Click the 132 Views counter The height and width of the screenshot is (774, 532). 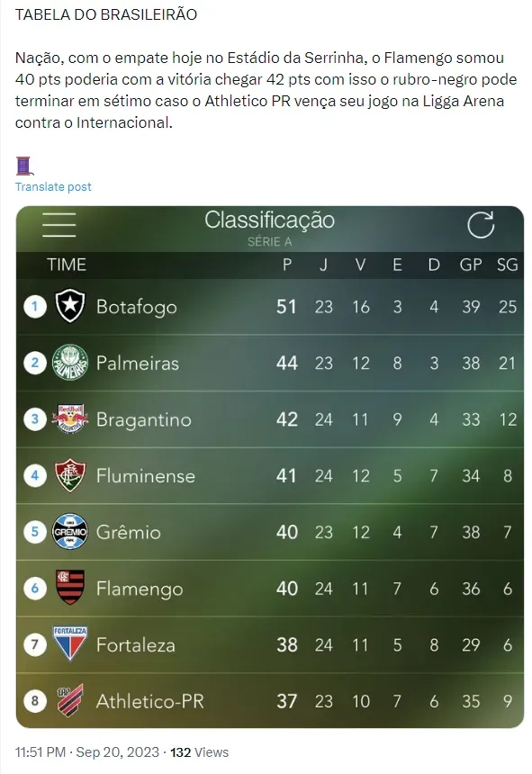(199, 751)
